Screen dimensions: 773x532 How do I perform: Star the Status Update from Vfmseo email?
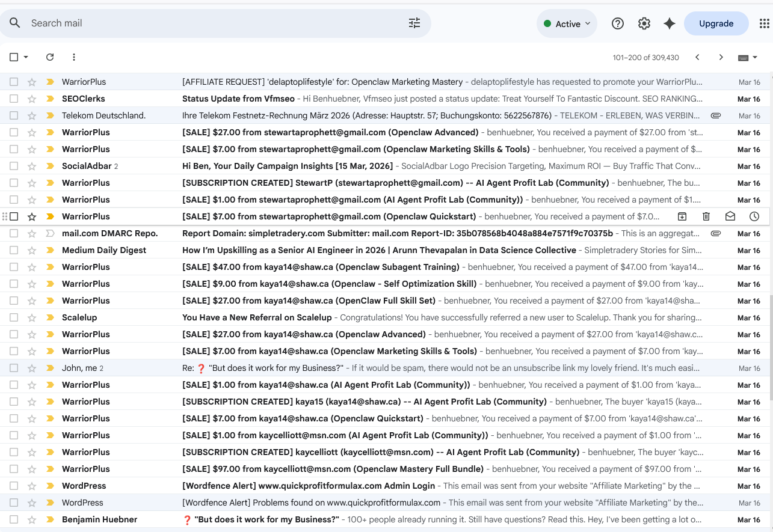coord(31,98)
